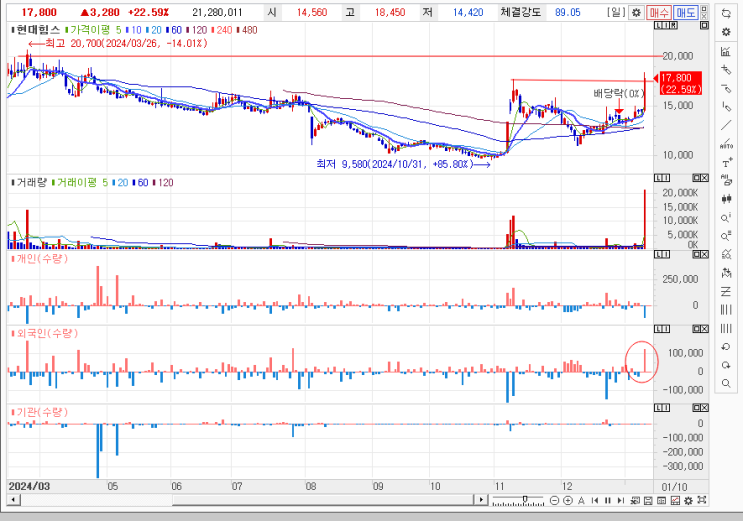Click the zoom-out minus circle icon

pyautogui.click(x=554, y=500)
